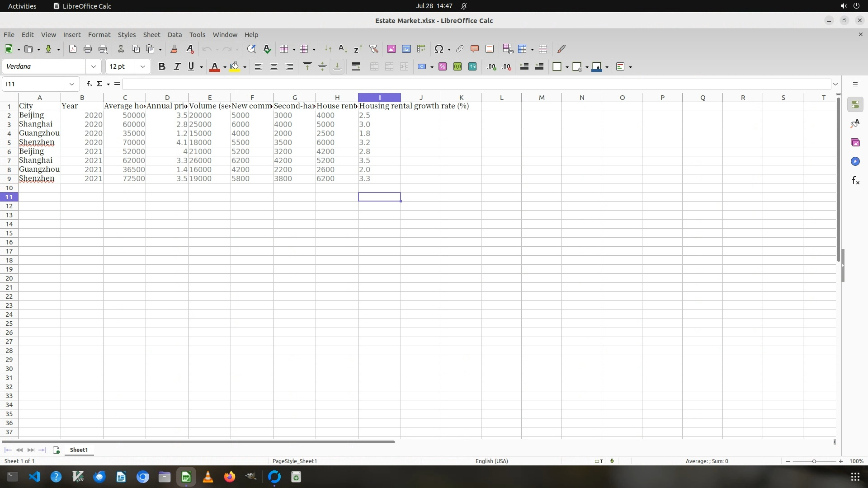Click the Clone Formatting paintbrush icon
Screen dimensions: 868x488
point(174,49)
